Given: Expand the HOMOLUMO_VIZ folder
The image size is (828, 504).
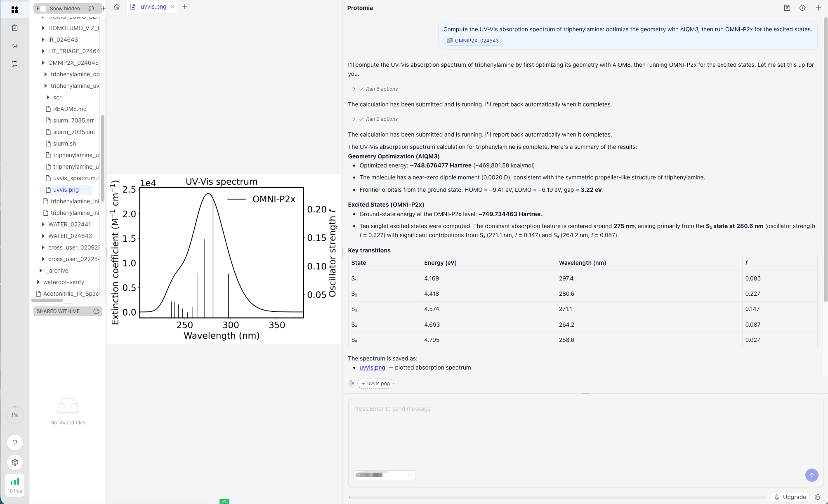Looking at the screenshot, I should pyautogui.click(x=43, y=28).
